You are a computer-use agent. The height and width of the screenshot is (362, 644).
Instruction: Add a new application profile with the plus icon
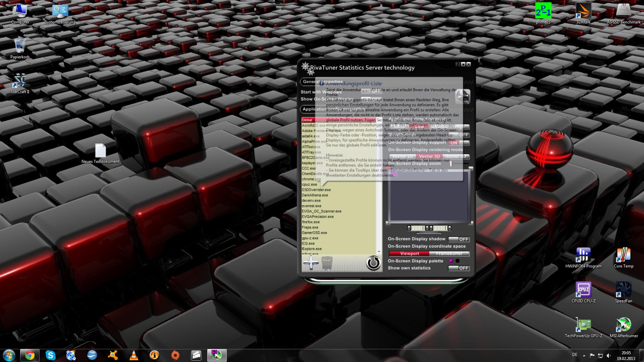(x=311, y=263)
